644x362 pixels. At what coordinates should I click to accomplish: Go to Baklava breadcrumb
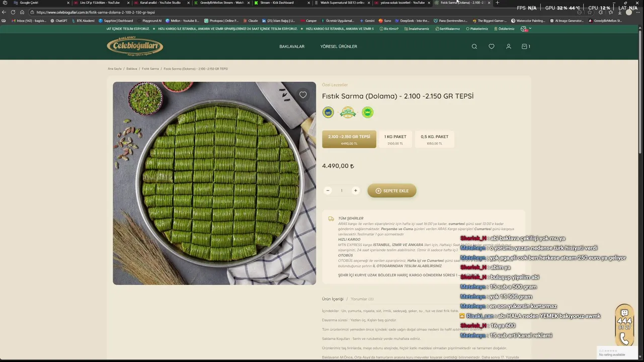[x=132, y=68]
